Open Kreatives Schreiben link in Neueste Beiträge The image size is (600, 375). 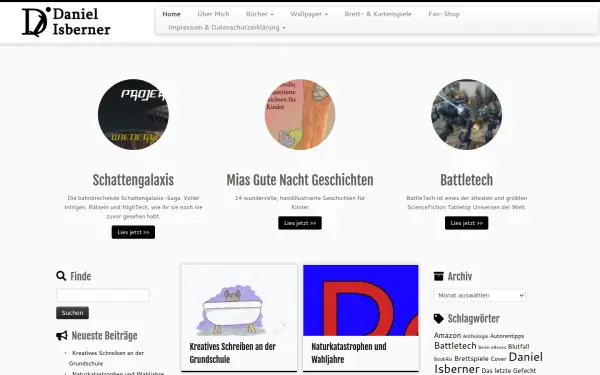click(106, 358)
